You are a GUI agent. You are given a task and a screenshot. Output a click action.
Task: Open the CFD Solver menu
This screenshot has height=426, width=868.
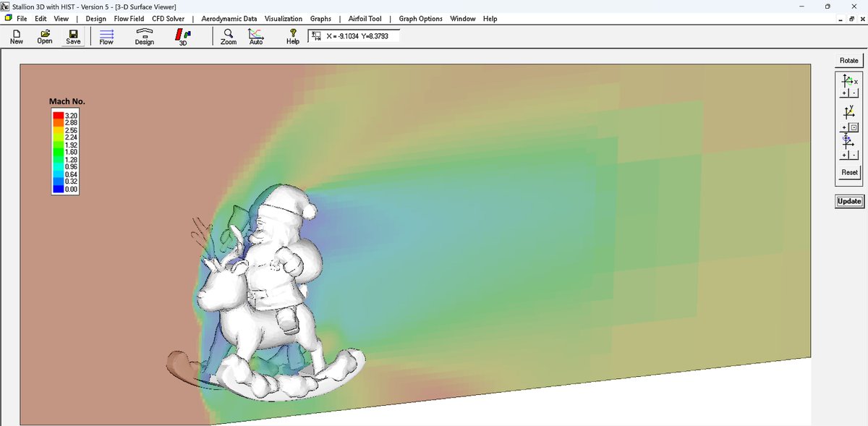168,19
